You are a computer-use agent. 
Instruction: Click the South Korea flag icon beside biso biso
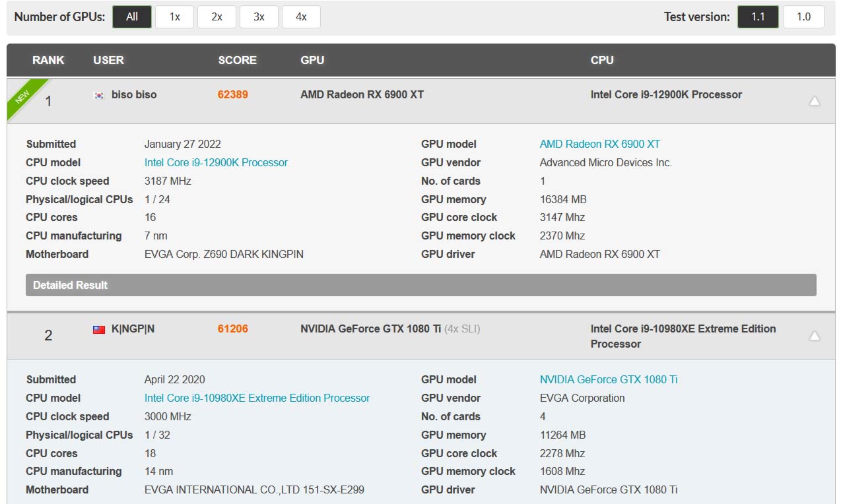tap(99, 95)
